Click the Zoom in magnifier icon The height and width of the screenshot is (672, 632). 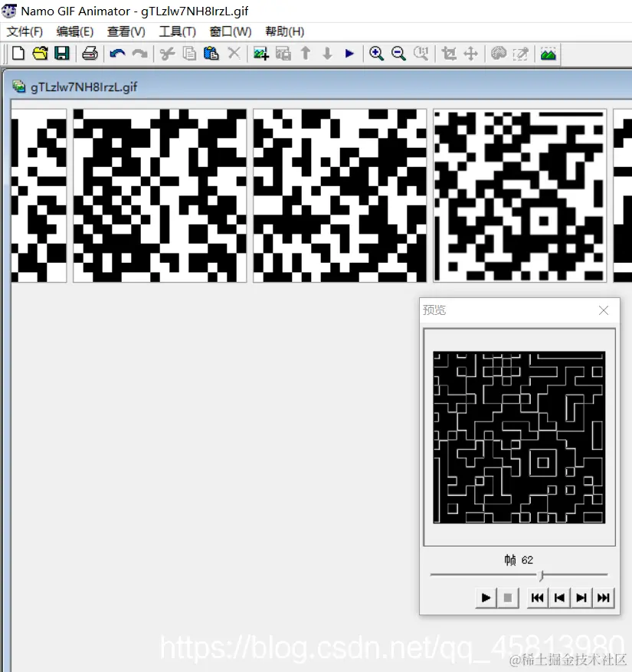(x=376, y=54)
